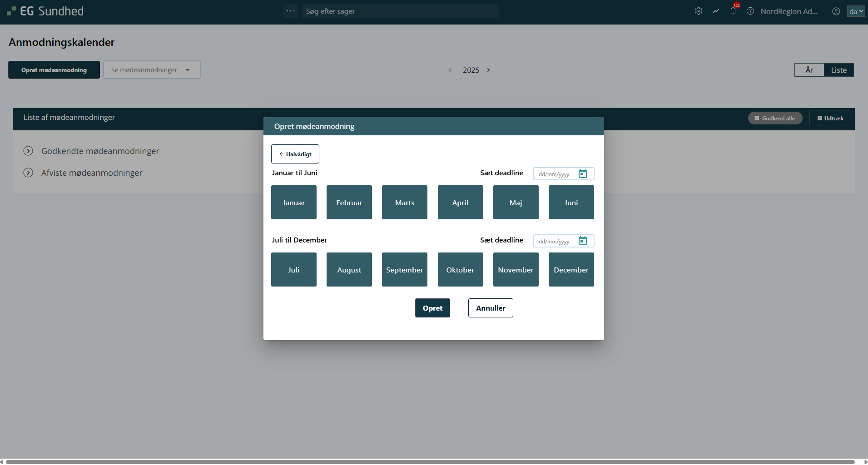Image resolution: width=868 pixels, height=465 pixels.
Task: Open calendar picker for Januar til Juni deadline
Action: coord(583,174)
